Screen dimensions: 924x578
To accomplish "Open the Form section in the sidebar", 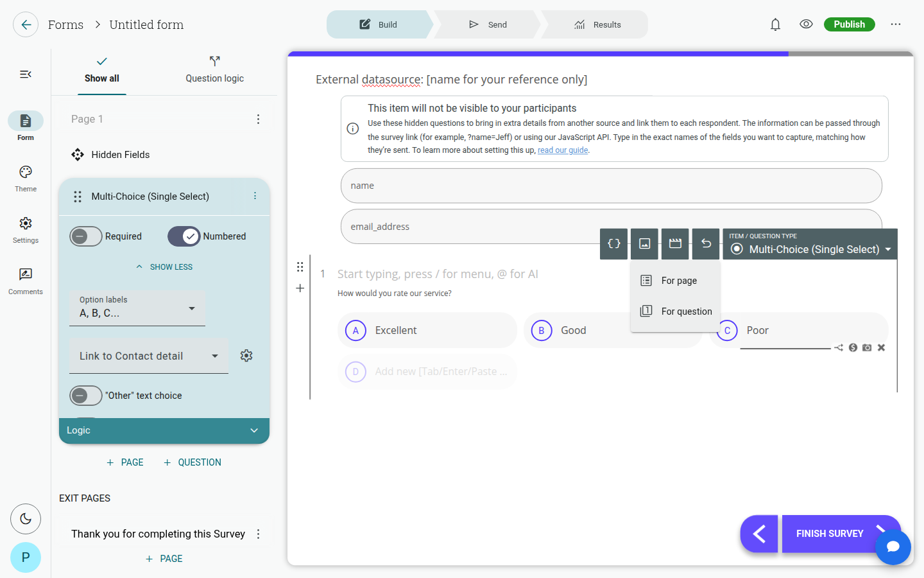I will 26,127.
